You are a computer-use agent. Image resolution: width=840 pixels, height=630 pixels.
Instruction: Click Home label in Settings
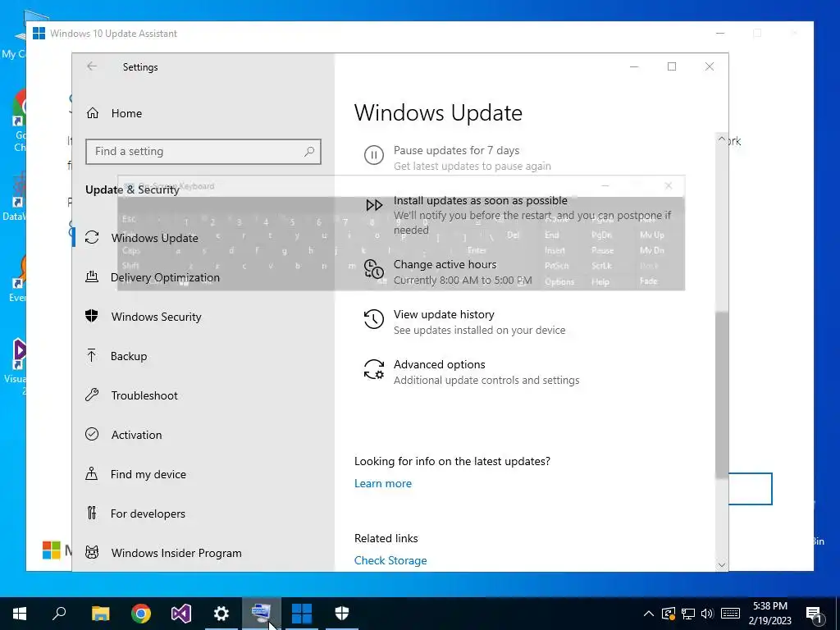[x=126, y=113]
